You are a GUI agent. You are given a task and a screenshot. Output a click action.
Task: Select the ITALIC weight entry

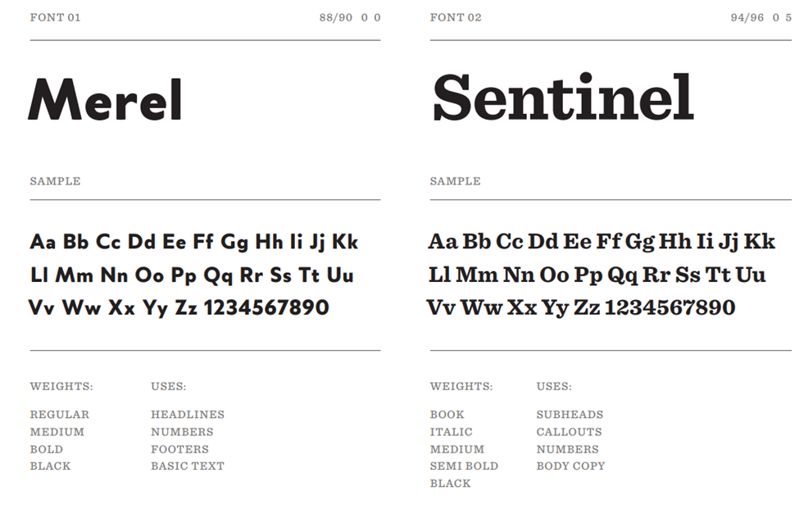tap(452, 432)
